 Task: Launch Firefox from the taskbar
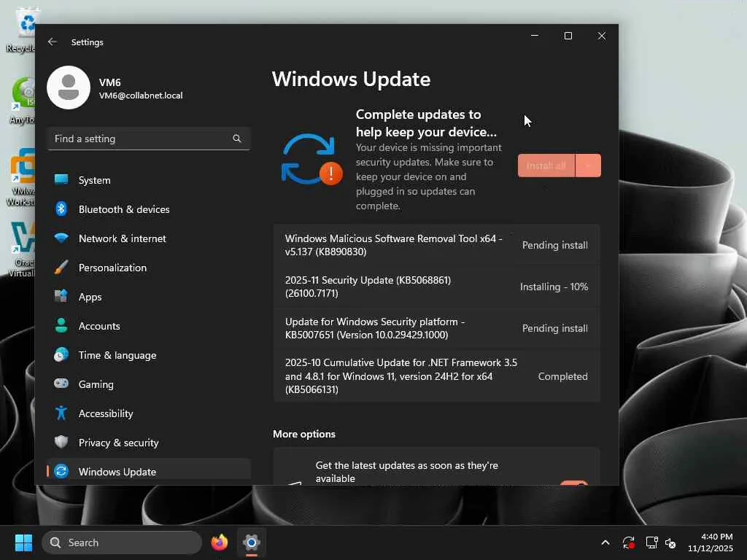pos(219,542)
